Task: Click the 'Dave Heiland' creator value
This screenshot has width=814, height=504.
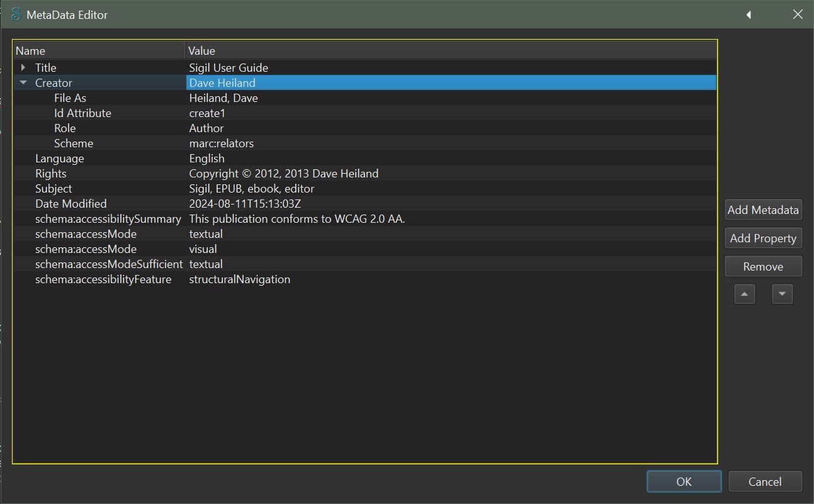Action: (222, 82)
